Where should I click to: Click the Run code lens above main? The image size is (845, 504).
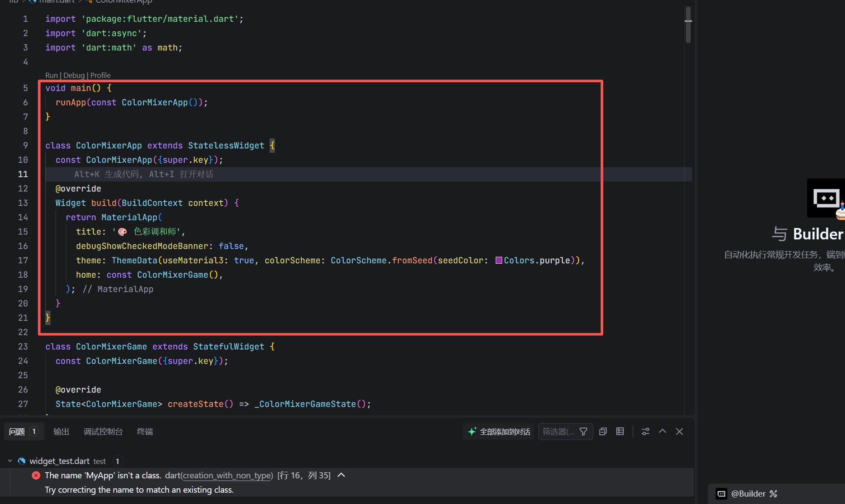click(51, 75)
